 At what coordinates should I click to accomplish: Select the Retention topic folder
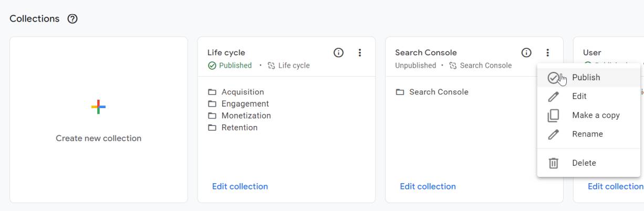(x=233, y=128)
